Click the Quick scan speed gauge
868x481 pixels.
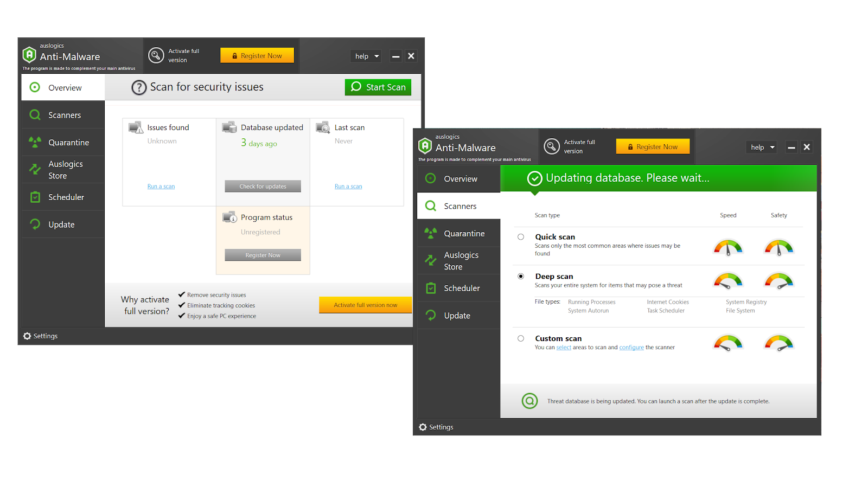coord(728,247)
